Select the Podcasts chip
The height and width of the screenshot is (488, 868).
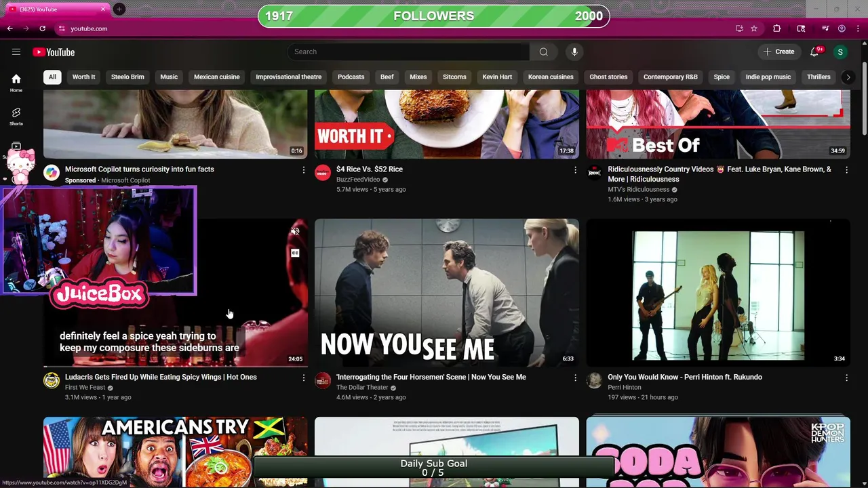click(x=351, y=77)
